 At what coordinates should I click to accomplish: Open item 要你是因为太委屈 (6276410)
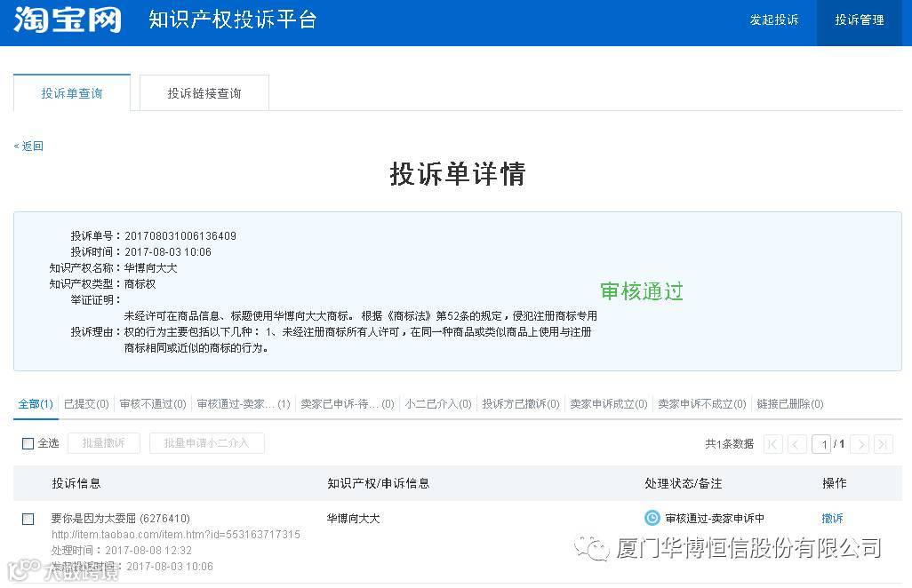pyautogui.click(x=120, y=519)
